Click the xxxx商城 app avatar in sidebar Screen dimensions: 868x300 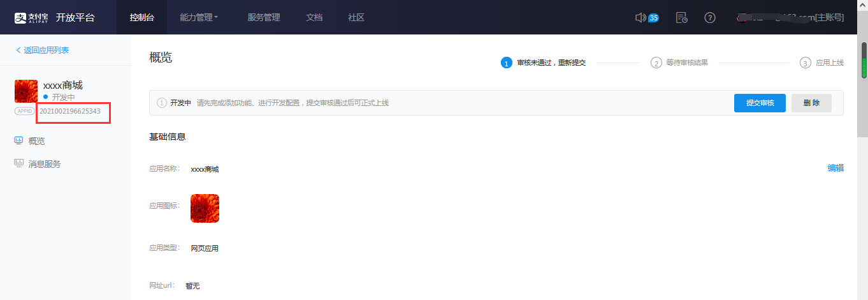coord(26,91)
